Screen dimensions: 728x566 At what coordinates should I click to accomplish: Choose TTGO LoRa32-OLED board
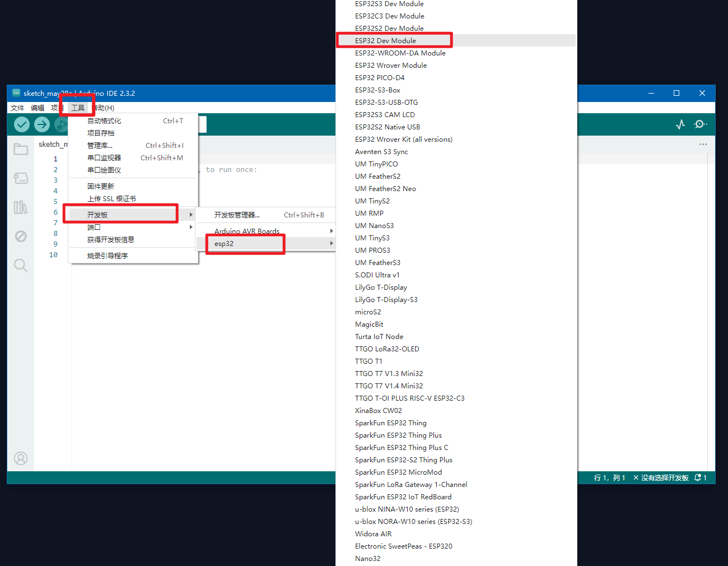tap(456, 349)
